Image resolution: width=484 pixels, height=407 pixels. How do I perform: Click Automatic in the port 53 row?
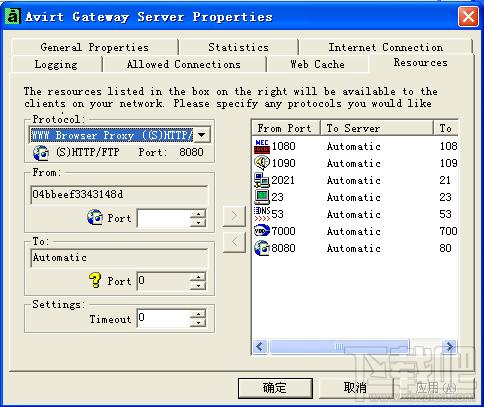[354, 214]
